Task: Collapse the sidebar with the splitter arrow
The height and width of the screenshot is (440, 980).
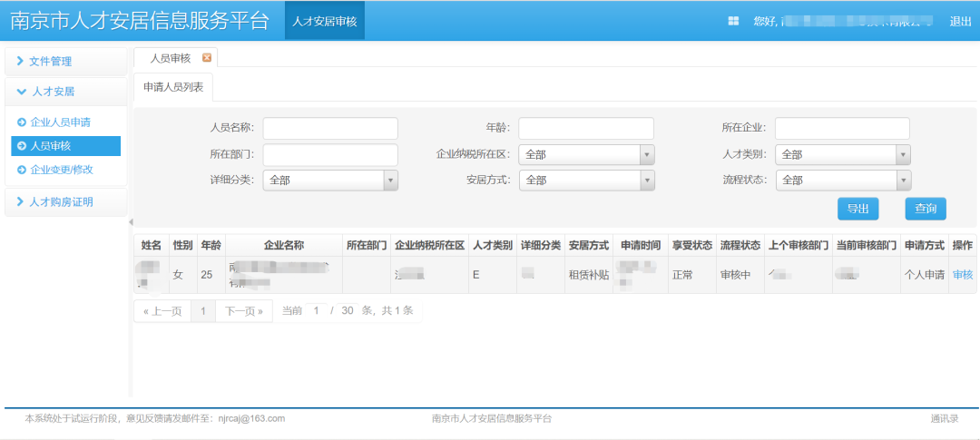Action: point(131,222)
